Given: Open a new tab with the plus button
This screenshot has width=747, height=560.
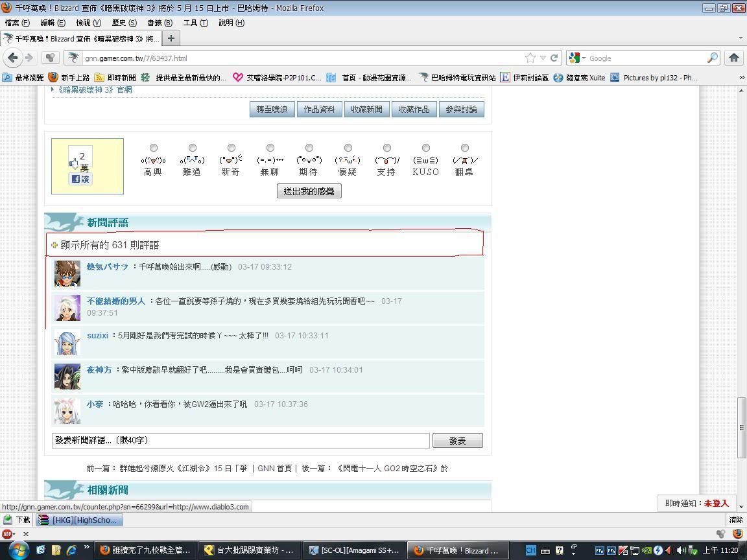Looking at the screenshot, I should [x=171, y=38].
